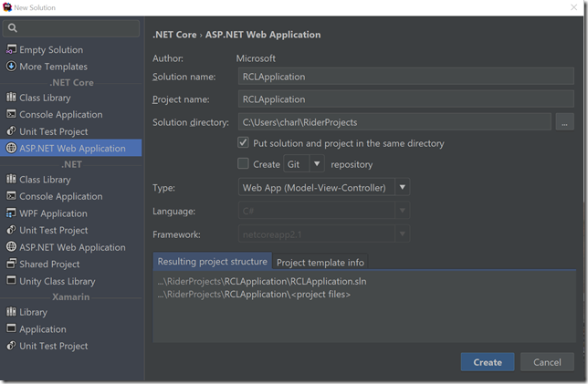Pick Xamarin Unit Test Project icon

tap(11, 346)
